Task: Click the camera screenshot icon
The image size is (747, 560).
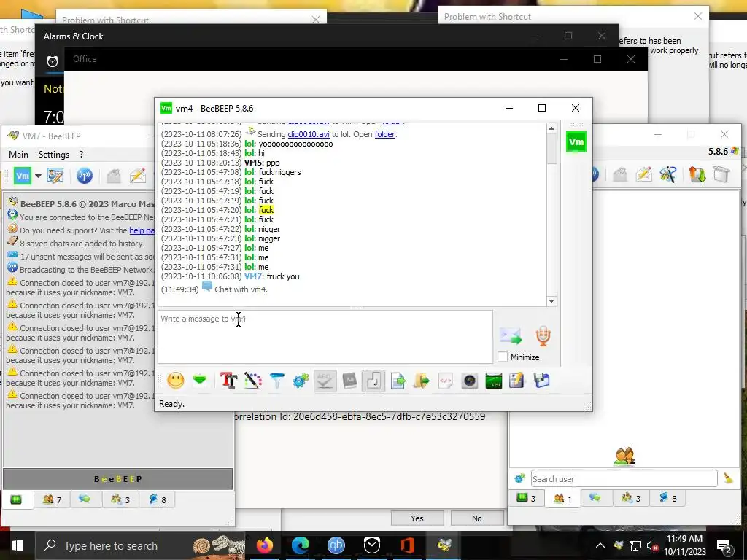Action: point(470,381)
